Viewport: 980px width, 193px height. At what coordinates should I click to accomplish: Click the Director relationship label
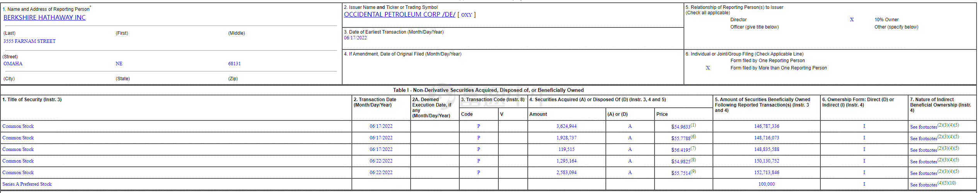tap(738, 20)
